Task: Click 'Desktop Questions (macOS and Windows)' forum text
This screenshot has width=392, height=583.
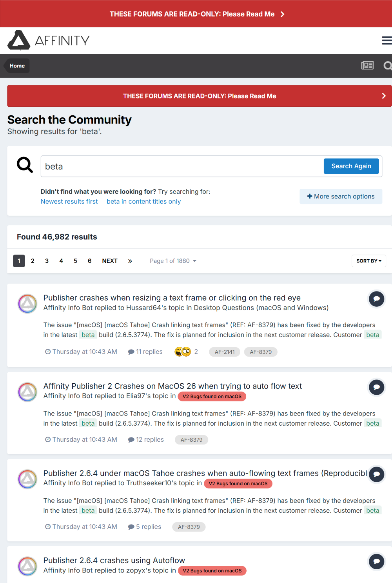Action: click(x=261, y=308)
